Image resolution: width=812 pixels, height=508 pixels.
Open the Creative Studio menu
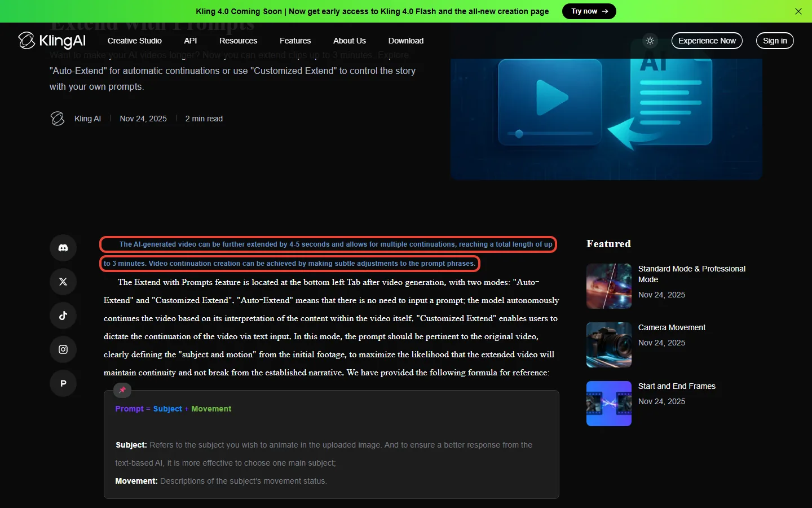tap(135, 41)
